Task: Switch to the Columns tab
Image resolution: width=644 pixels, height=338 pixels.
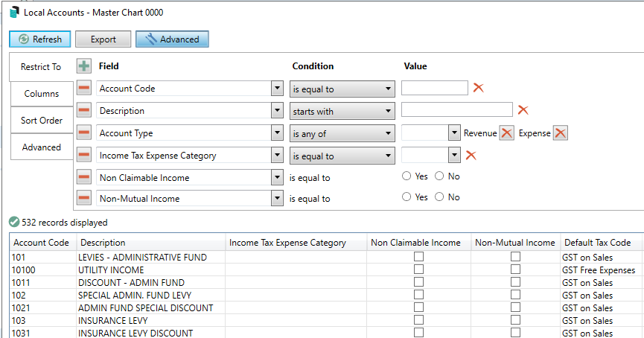Action: click(42, 94)
